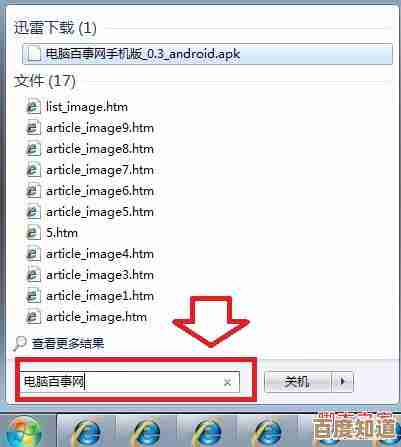Select article_image1.htm file
Screen dimensions: 401x447
100,296
